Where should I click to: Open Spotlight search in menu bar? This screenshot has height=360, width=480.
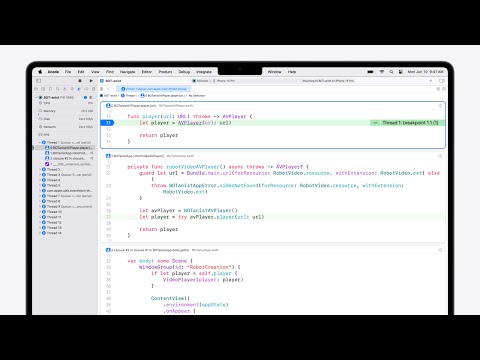[x=391, y=72]
